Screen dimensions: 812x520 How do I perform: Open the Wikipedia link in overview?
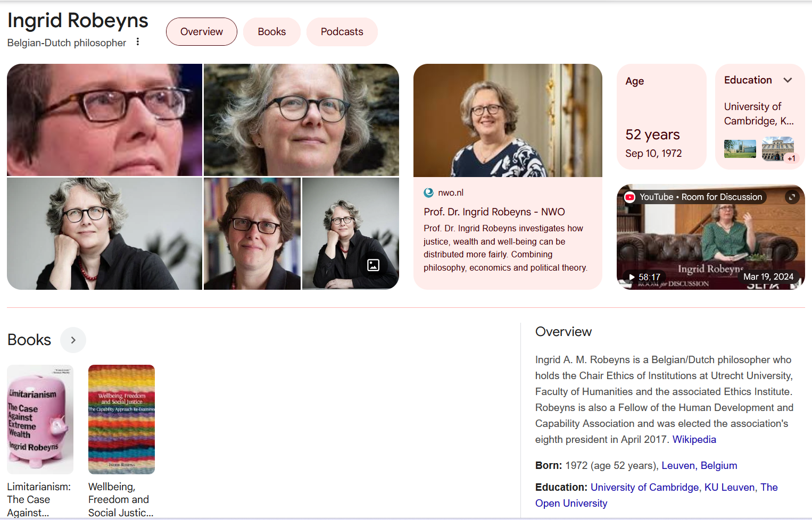click(694, 439)
